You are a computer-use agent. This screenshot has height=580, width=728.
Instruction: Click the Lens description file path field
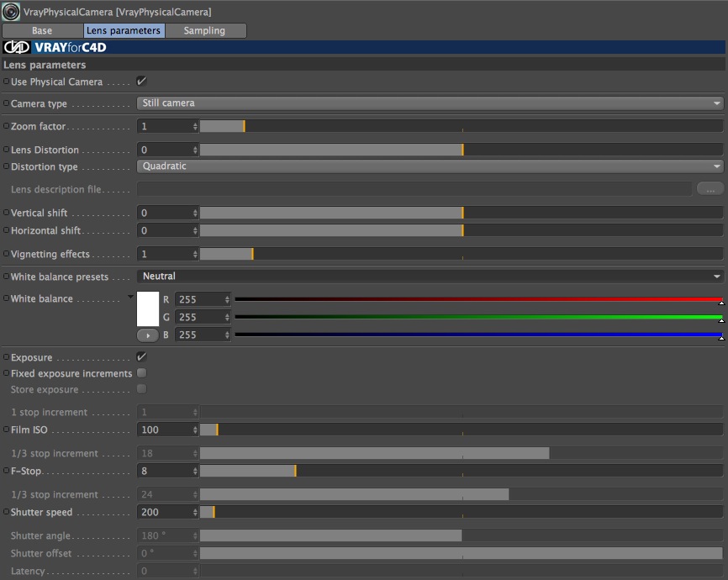pyautogui.click(x=414, y=189)
